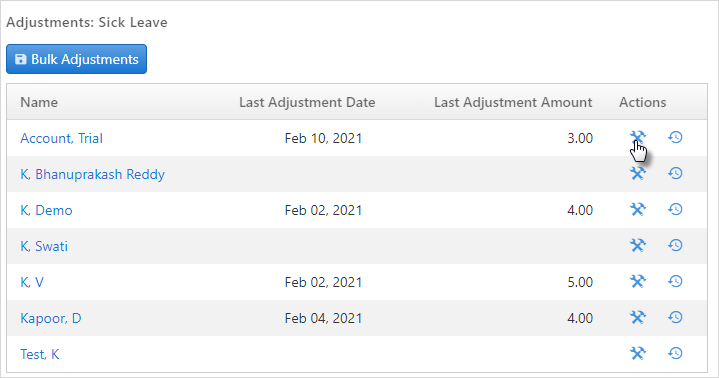Click the Name column header
Screen dimensions: 719x378
point(39,102)
